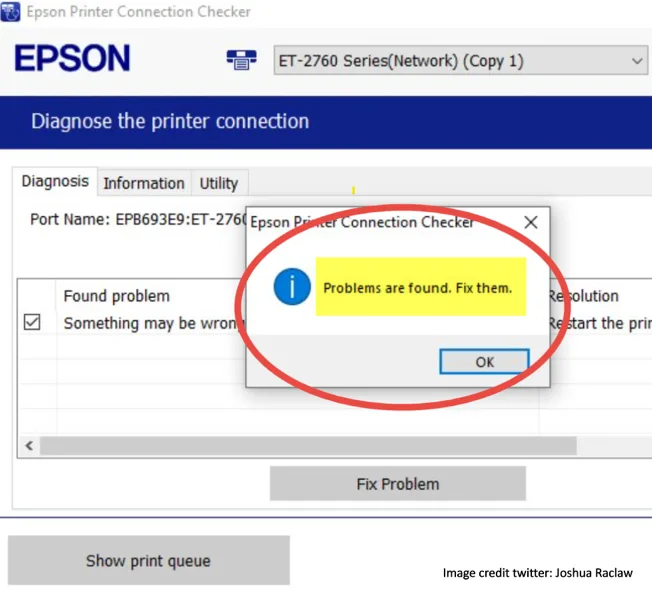Click the Fix Problem button
The image size is (652, 591).
click(398, 484)
